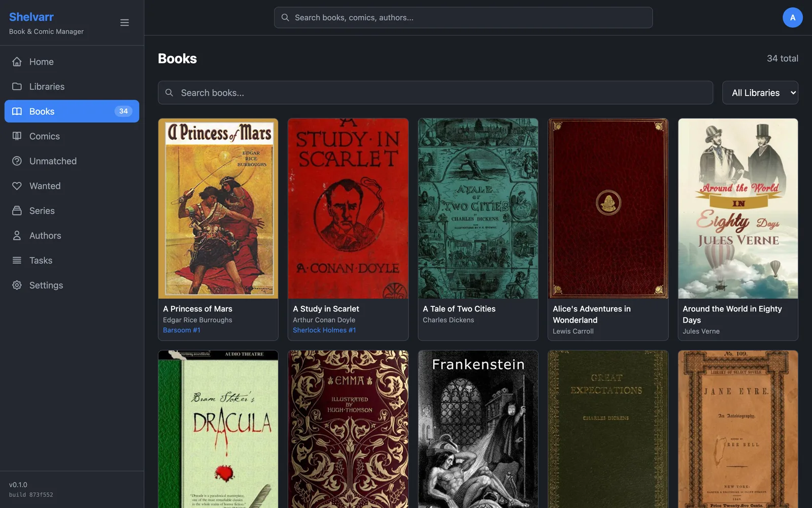Toggle the sidebar hamburger menu
This screenshot has height=508, width=812.
124,23
